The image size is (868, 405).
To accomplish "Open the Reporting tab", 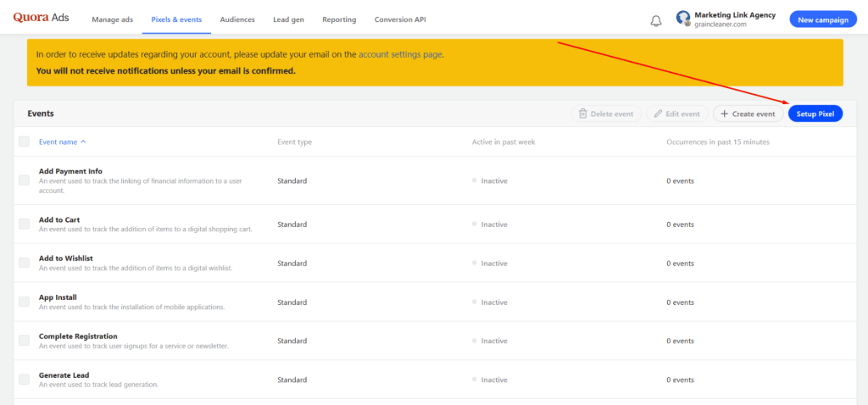I will click(339, 19).
